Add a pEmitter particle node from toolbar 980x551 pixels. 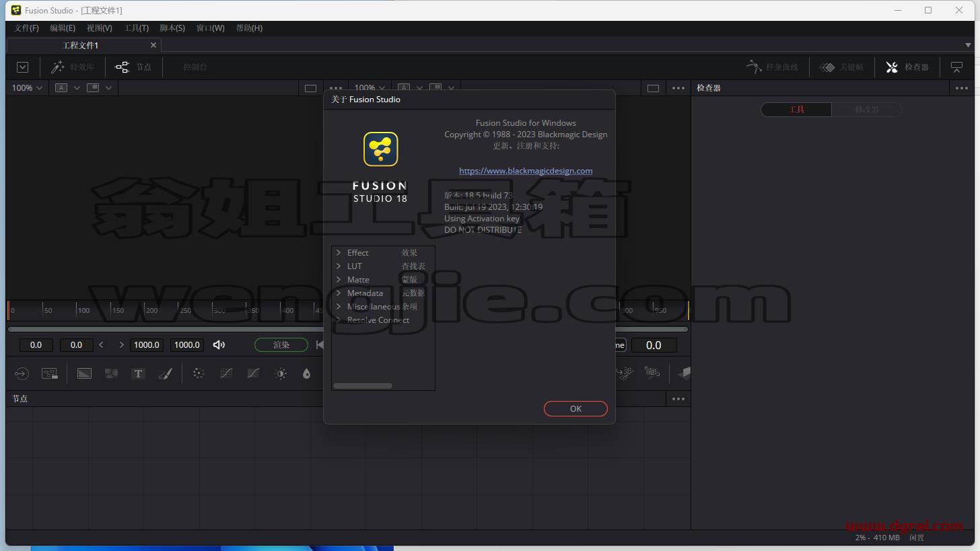coord(625,373)
